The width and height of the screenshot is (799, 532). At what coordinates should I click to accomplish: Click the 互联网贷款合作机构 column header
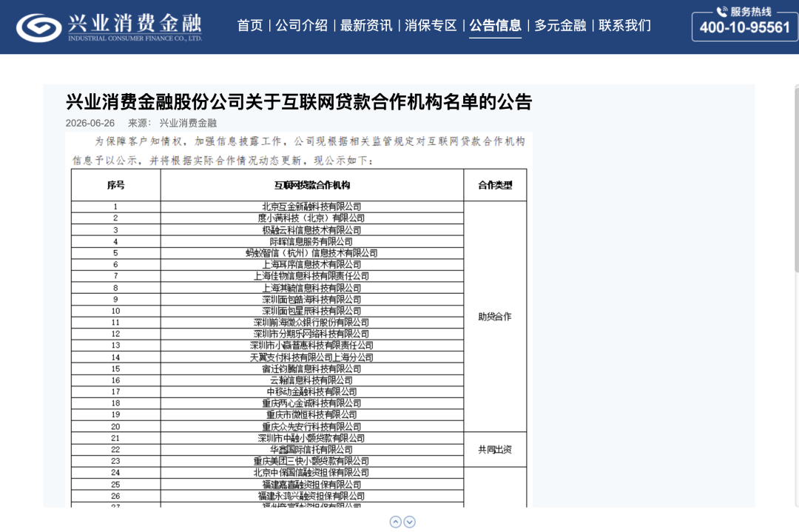(x=312, y=185)
